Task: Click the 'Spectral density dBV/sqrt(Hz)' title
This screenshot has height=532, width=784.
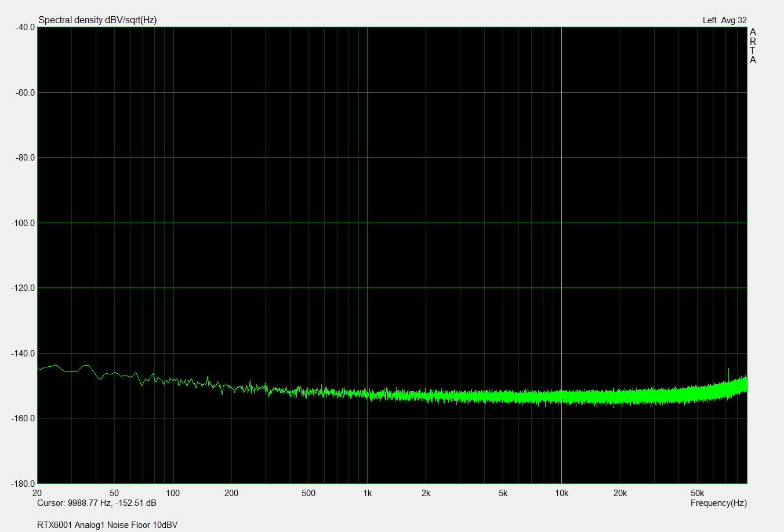Action: (97, 20)
